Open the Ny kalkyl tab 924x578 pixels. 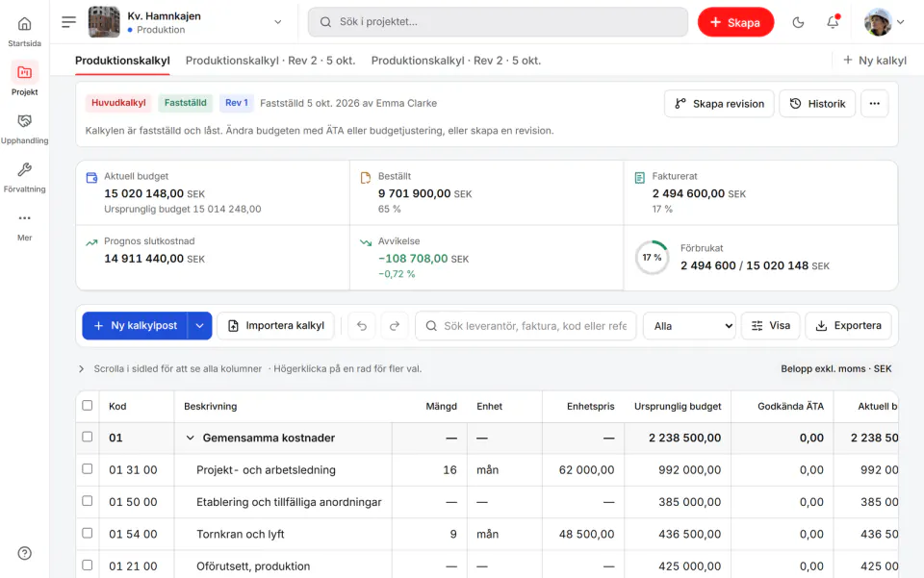[875, 60]
